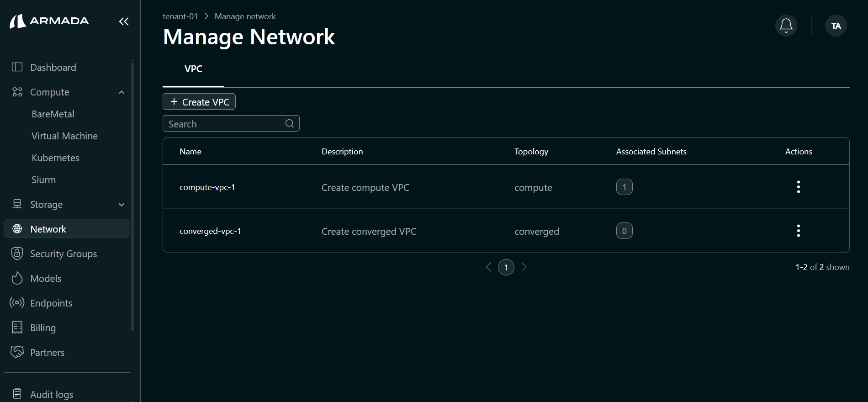
Task: Select Network in sidebar
Action: click(67, 229)
